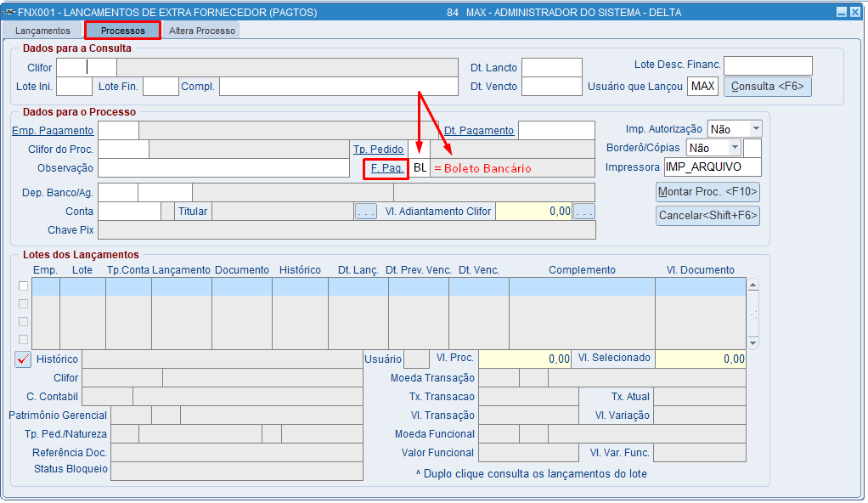Switch to the Lançamentos tab

42,31
